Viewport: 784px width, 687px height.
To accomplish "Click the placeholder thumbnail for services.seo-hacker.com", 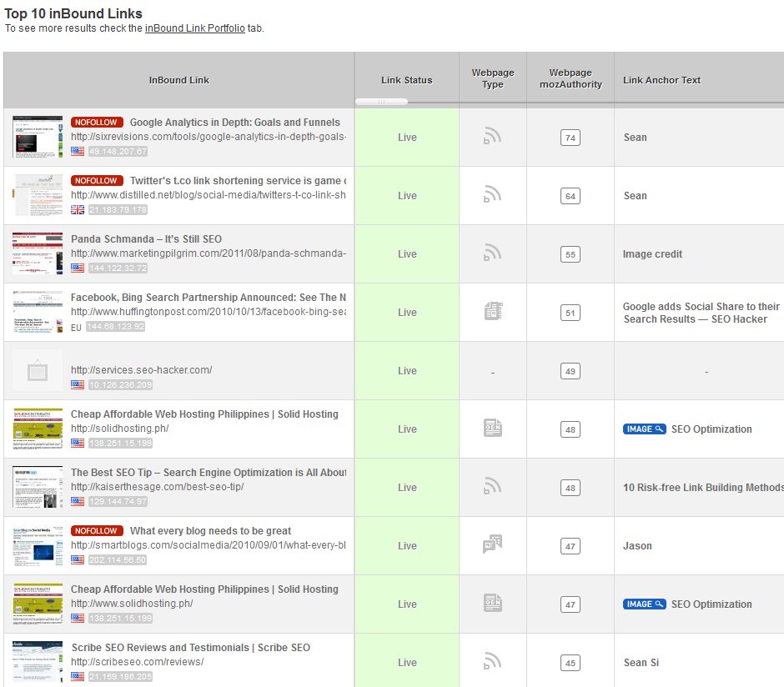I will [x=38, y=371].
